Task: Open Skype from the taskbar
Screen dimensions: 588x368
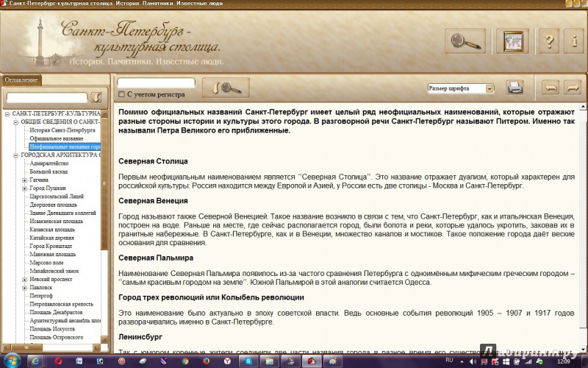Action: 248,361
